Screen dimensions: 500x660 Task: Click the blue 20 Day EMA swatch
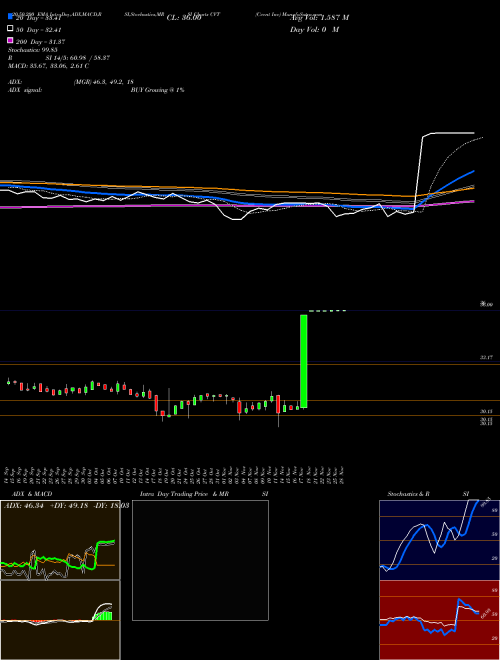[x=10, y=17]
